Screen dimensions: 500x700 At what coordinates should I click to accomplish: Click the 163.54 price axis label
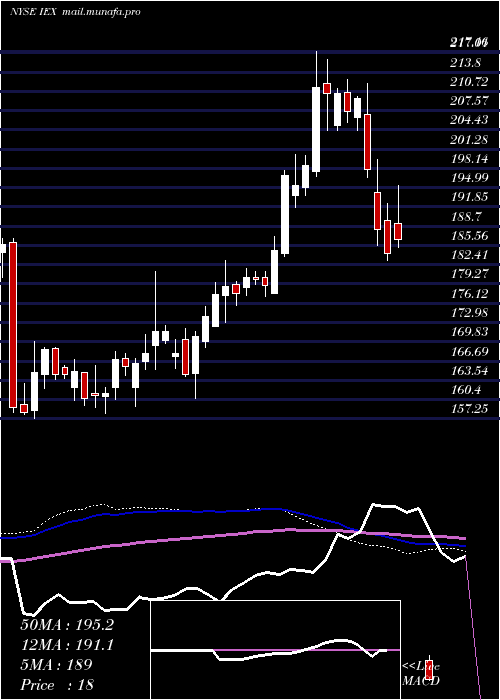(468, 371)
